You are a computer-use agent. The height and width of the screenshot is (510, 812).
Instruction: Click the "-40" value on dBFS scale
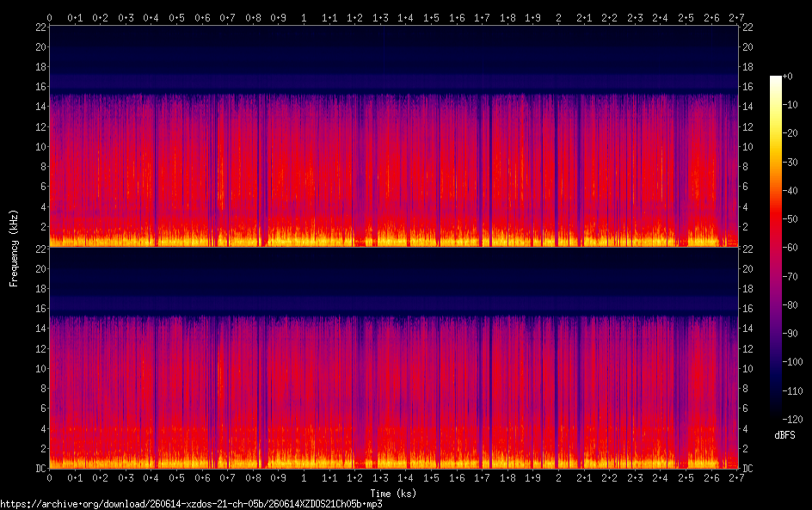pos(790,191)
